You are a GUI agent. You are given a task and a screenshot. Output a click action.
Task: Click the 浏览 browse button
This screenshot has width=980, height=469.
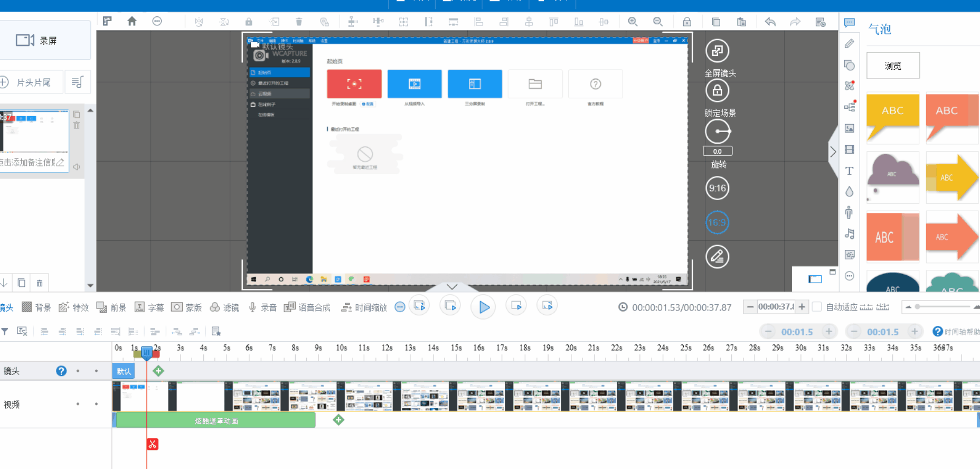click(x=893, y=65)
